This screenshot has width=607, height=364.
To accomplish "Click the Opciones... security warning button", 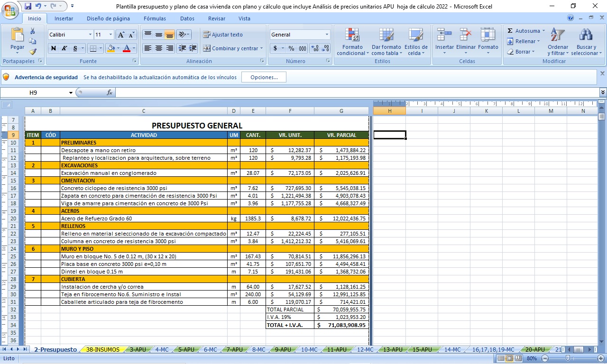I will (x=264, y=77).
